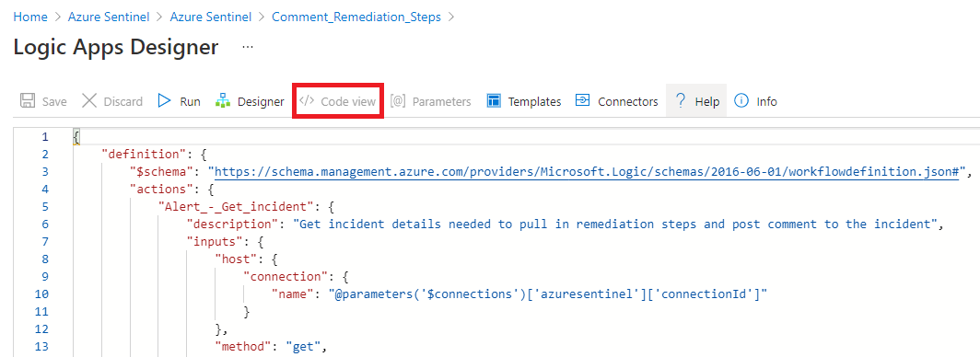The width and height of the screenshot is (980, 357).
Task: Click line number 1 in the gutter
Action: pos(44,137)
